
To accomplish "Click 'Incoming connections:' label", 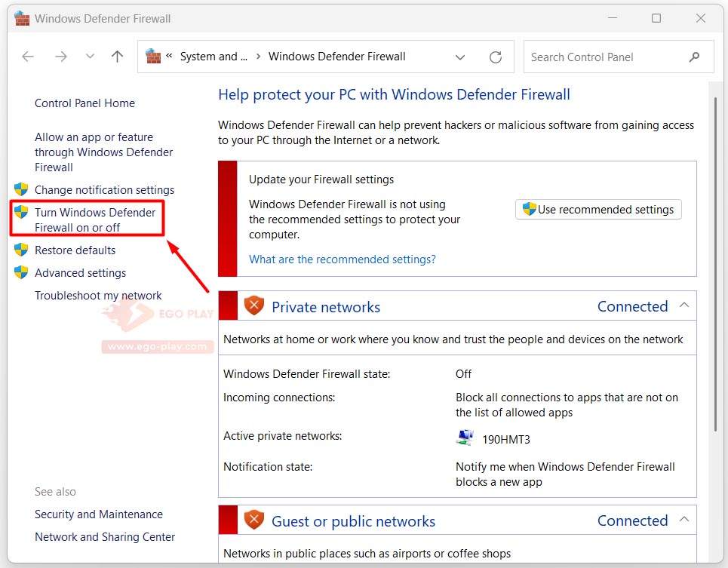I will pos(279,398).
